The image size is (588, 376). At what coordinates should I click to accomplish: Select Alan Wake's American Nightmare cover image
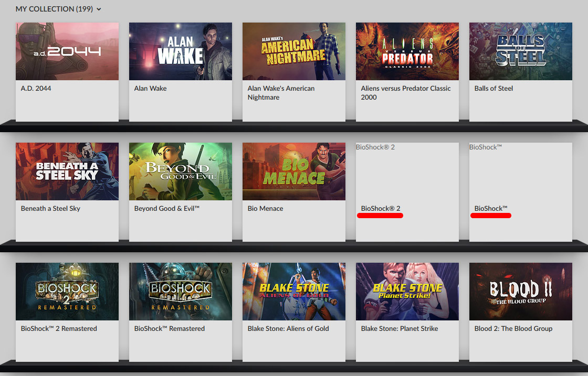pyautogui.click(x=294, y=51)
